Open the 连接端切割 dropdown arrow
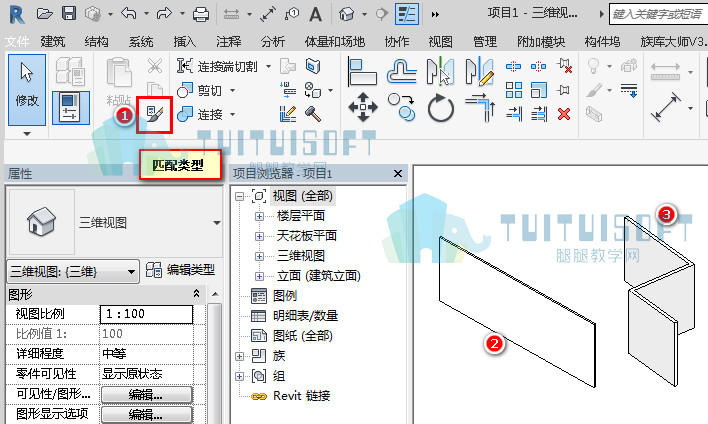Screen dimensions: 708x424 click(268, 67)
